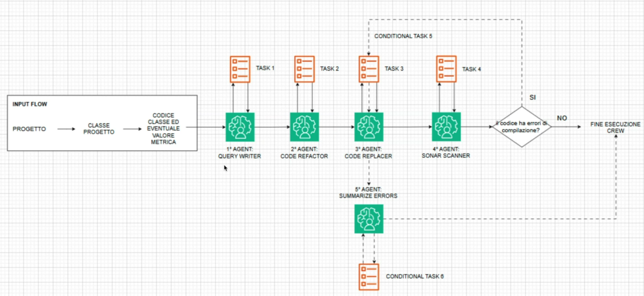
Task: Select the CODICE CLASSE ED EVENTUALE VALORE METRICA text
Action: [163, 129]
